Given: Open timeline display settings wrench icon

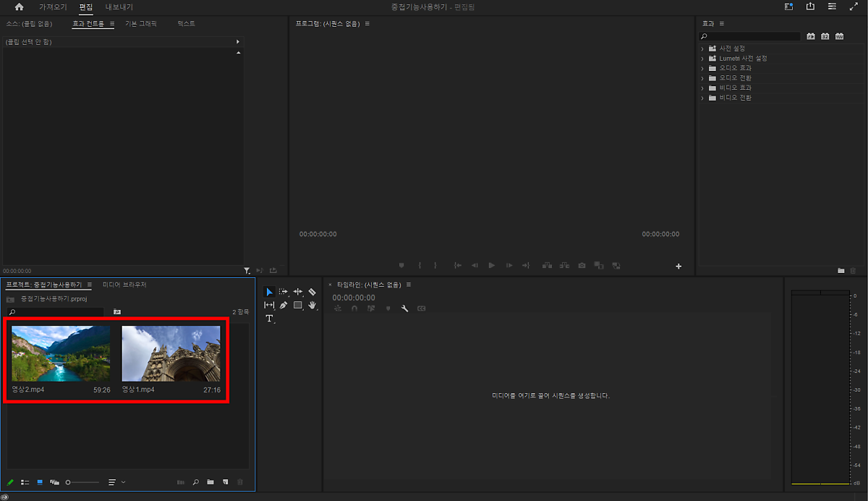Looking at the screenshot, I should coord(405,308).
